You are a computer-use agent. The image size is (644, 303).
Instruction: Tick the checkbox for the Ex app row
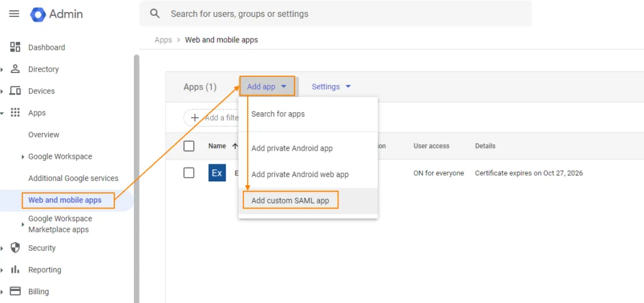tap(189, 173)
